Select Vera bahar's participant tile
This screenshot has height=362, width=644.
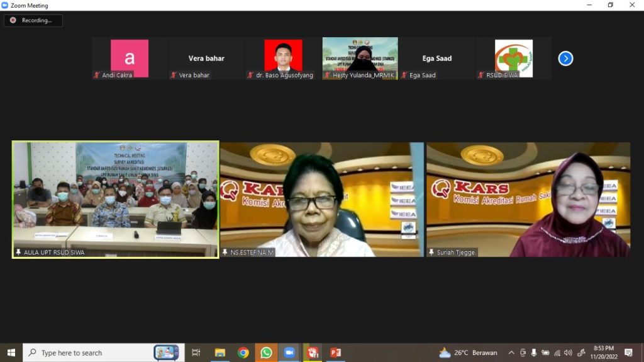point(206,58)
